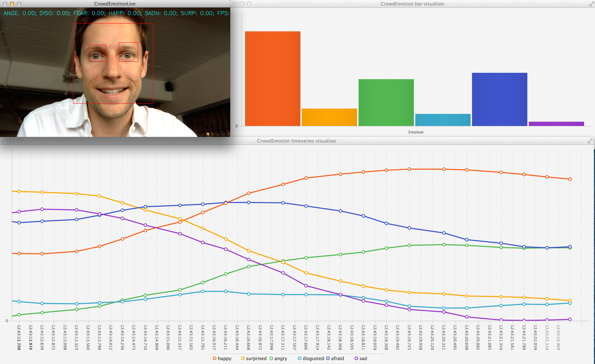Click the green angry bar
This screenshot has width=595, height=364.
(386, 102)
